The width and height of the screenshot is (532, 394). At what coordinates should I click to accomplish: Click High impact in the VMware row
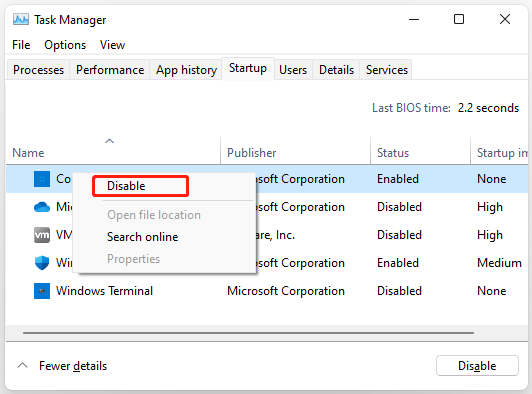pyautogui.click(x=490, y=235)
